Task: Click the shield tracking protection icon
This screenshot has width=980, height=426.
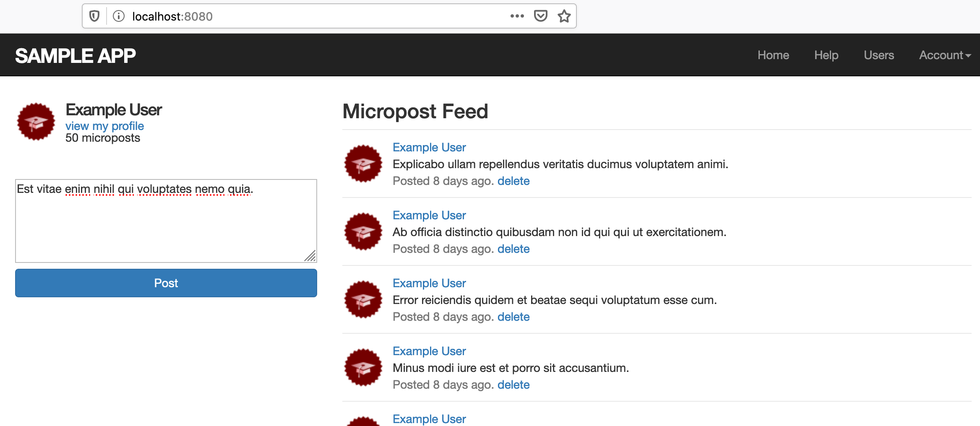Action: pyautogui.click(x=94, y=16)
